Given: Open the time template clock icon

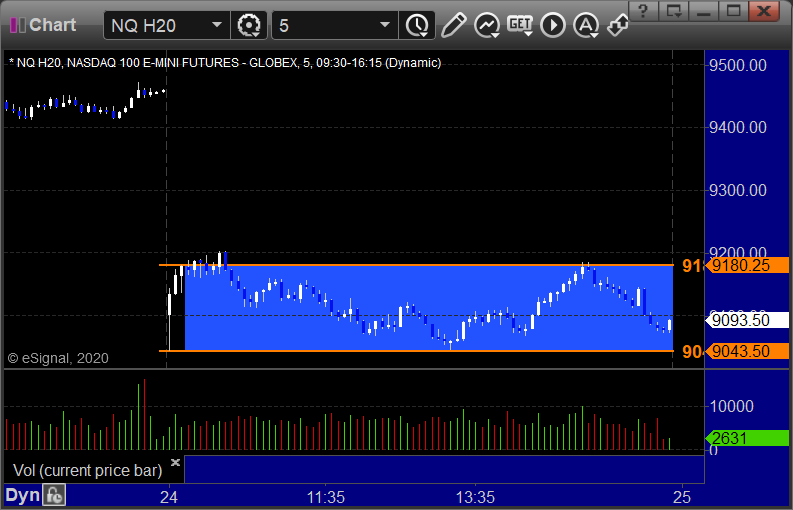Looking at the screenshot, I should coord(417,25).
